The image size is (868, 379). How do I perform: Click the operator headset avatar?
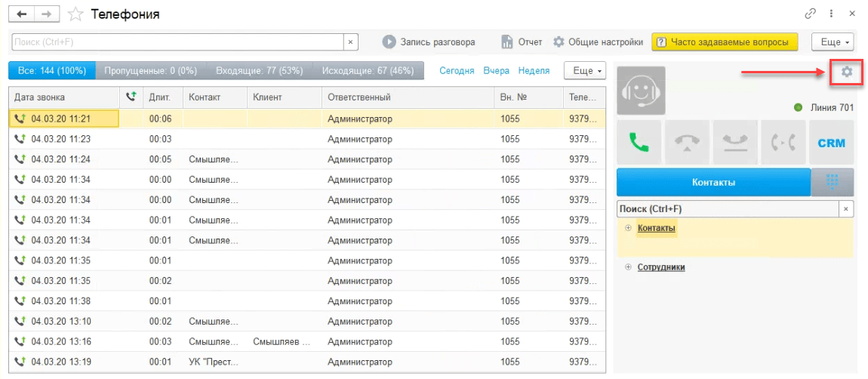pos(641,91)
